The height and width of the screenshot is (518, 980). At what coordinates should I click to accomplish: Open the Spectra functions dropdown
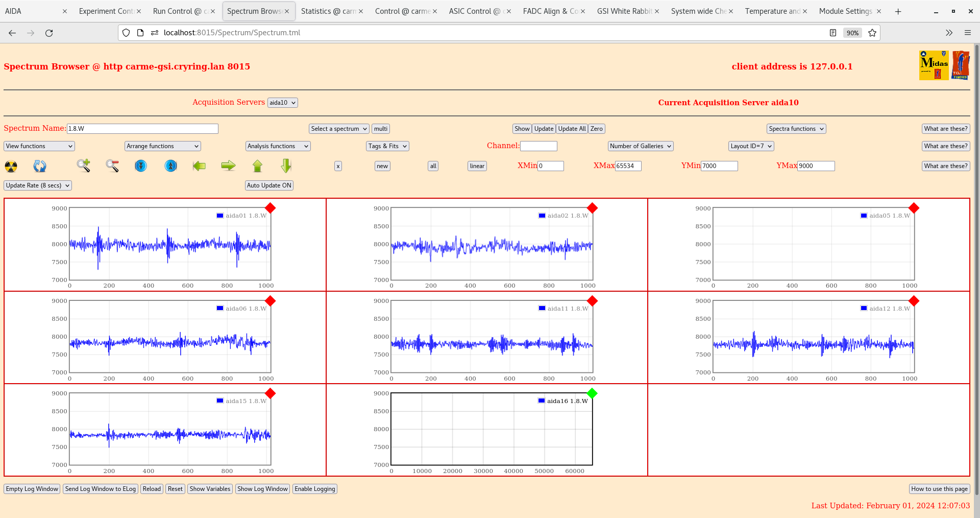tap(796, 128)
